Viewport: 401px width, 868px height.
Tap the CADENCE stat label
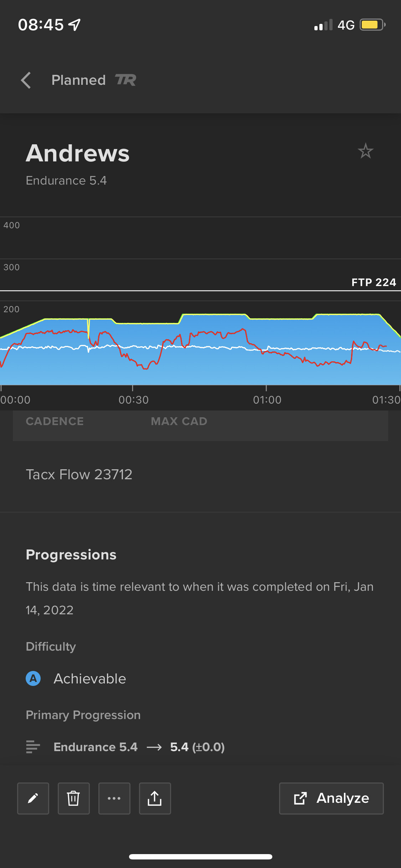tap(55, 421)
